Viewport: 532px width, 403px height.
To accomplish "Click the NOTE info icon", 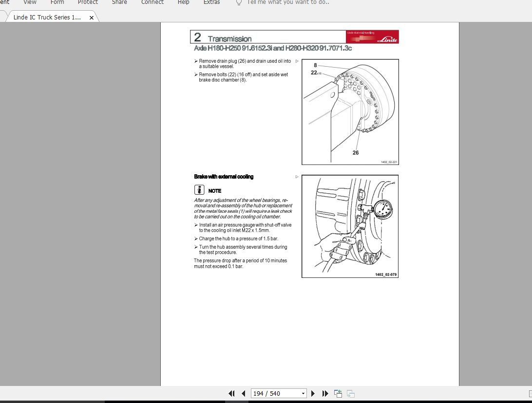I will coord(199,190).
